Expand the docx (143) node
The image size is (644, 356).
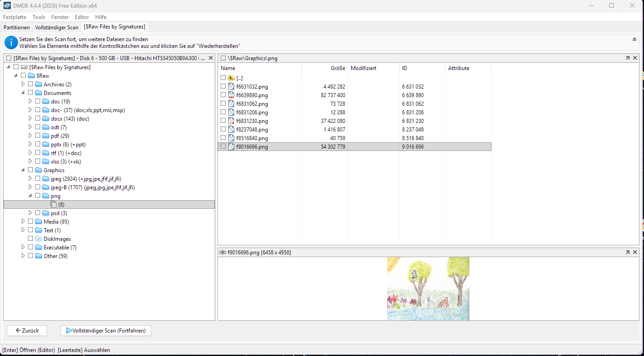[x=31, y=118]
